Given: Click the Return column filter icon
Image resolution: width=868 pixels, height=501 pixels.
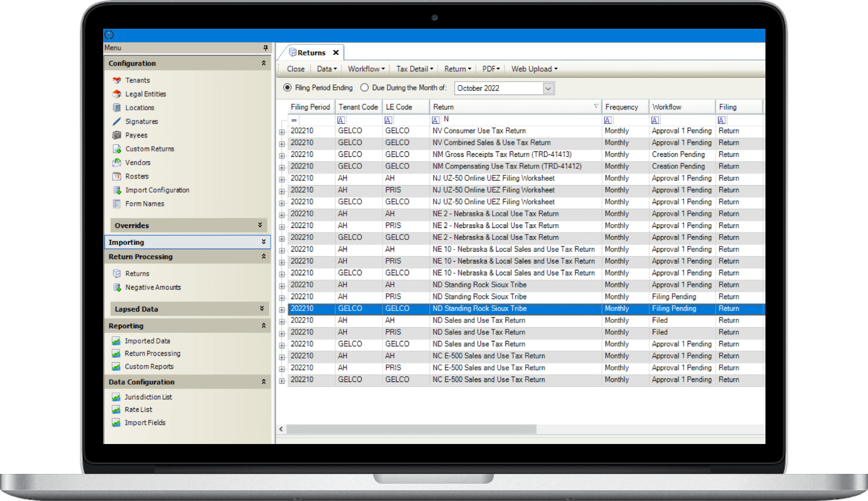Looking at the screenshot, I should click(x=436, y=120).
